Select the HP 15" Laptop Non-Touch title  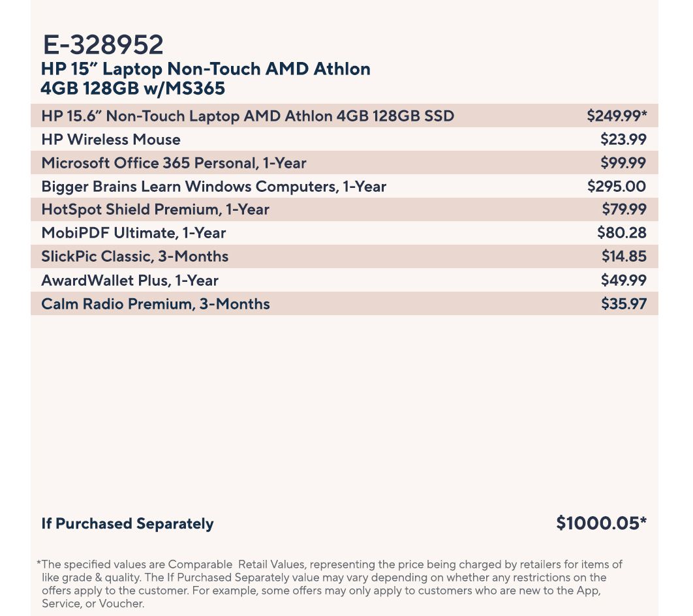click(206, 78)
